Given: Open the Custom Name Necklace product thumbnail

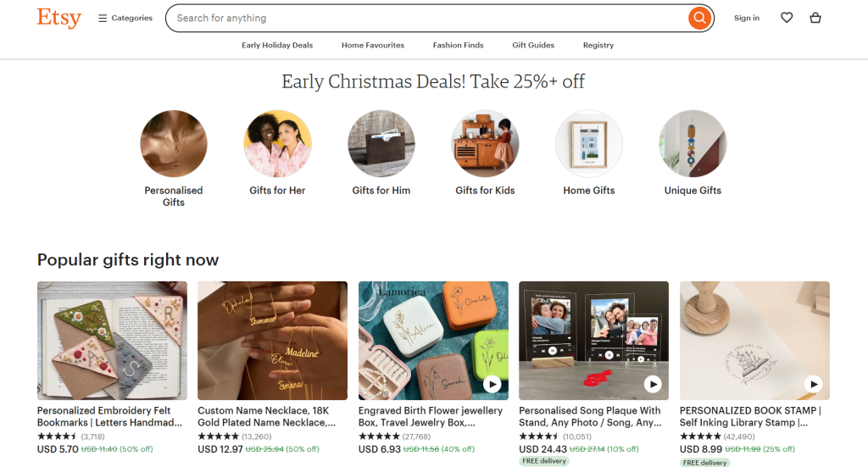Looking at the screenshot, I should coord(272,341).
